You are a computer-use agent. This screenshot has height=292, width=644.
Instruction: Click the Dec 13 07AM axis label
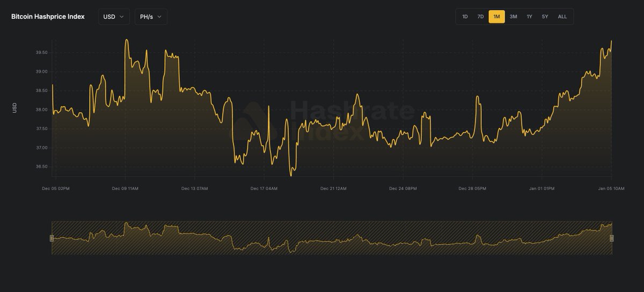click(x=194, y=188)
